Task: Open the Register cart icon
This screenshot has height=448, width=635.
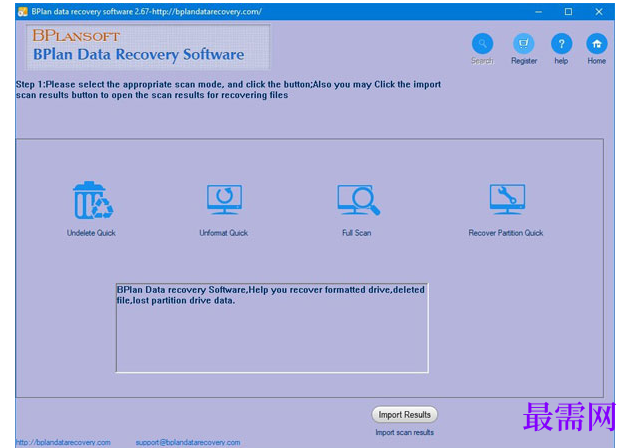Action: [524, 43]
